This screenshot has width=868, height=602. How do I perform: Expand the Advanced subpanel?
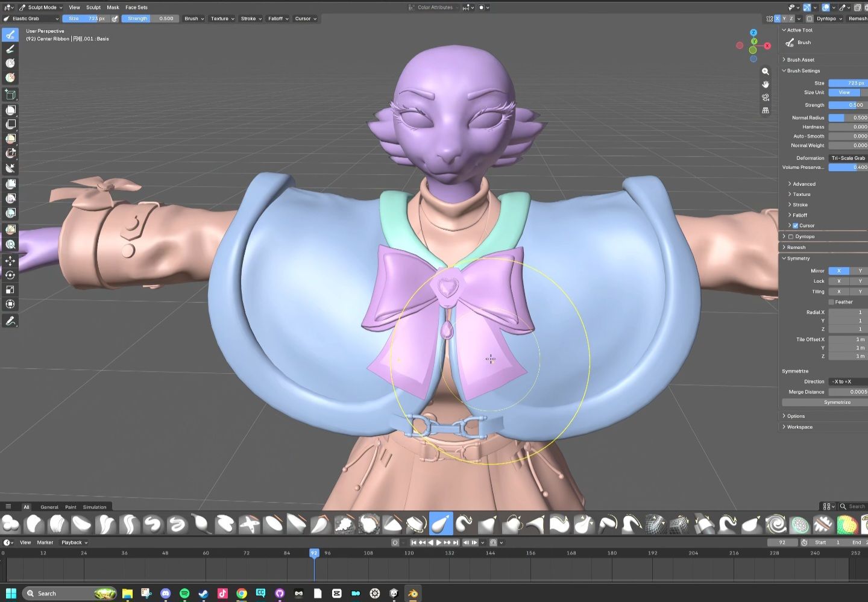tap(804, 184)
